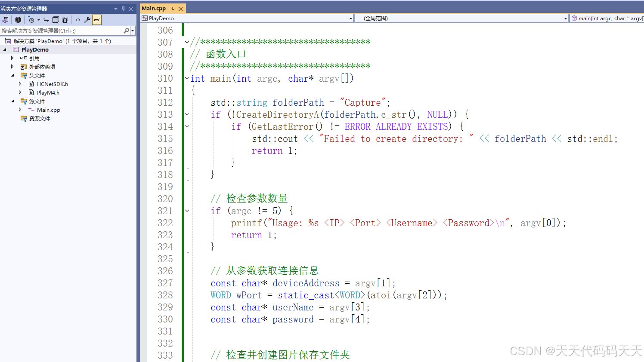This screenshot has width=644, height=362.
Task: Open the (全局范围) scope dropdown
Action: pos(461,18)
